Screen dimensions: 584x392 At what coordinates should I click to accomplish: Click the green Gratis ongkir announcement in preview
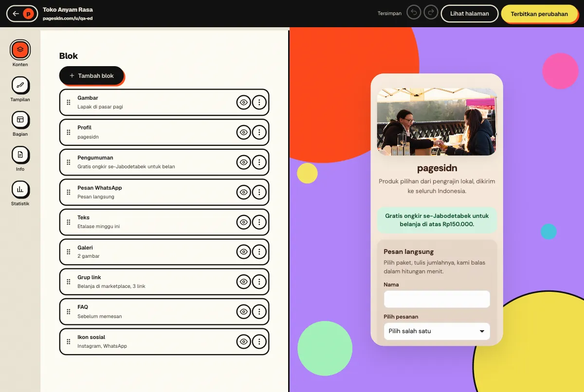tap(437, 220)
